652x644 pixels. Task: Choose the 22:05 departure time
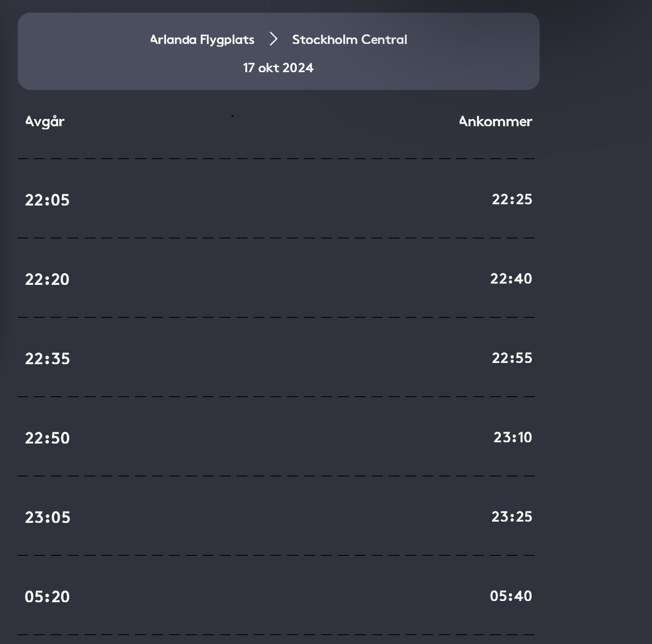[47, 200]
